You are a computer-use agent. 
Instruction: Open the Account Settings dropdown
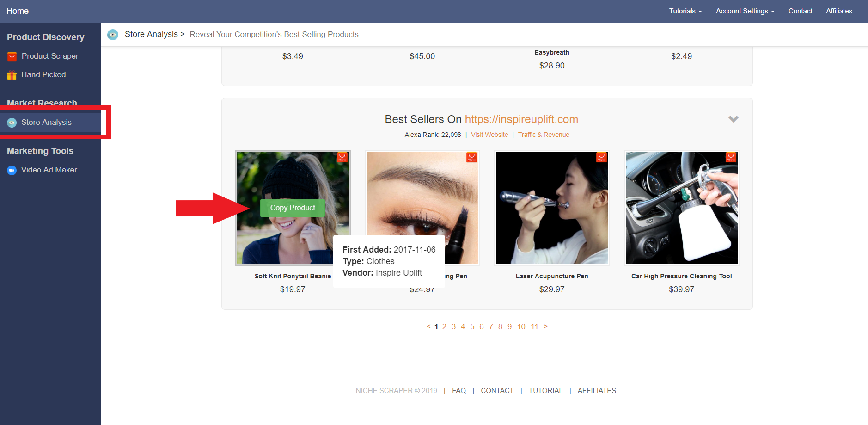(x=745, y=11)
